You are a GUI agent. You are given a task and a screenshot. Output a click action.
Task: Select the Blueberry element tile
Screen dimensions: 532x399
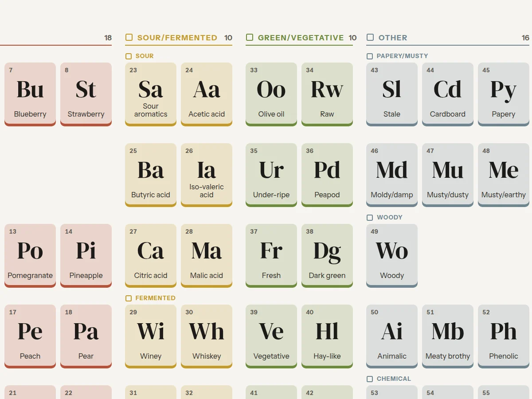pos(30,94)
